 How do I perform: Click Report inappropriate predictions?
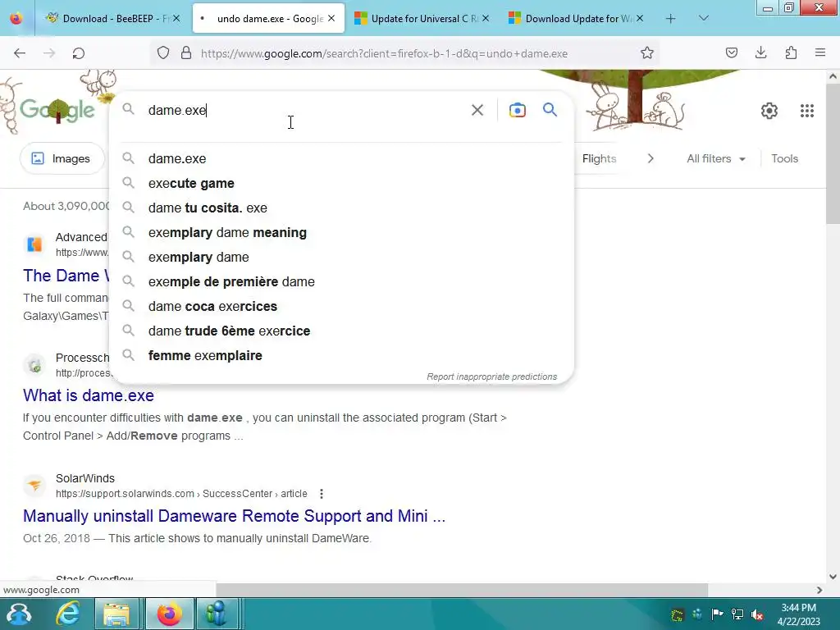point(492,377)
